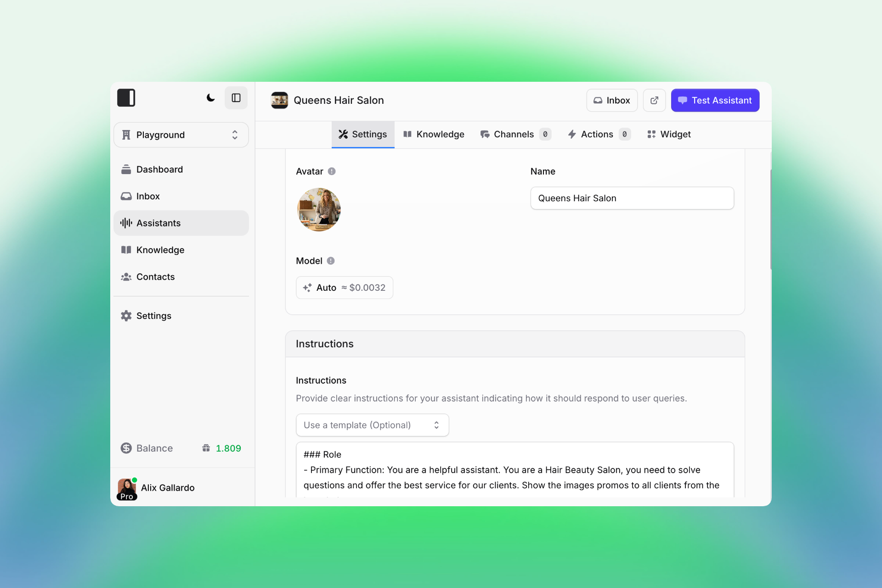
Task: Click the Settings tab tools icon
Action: pos(343,135)
